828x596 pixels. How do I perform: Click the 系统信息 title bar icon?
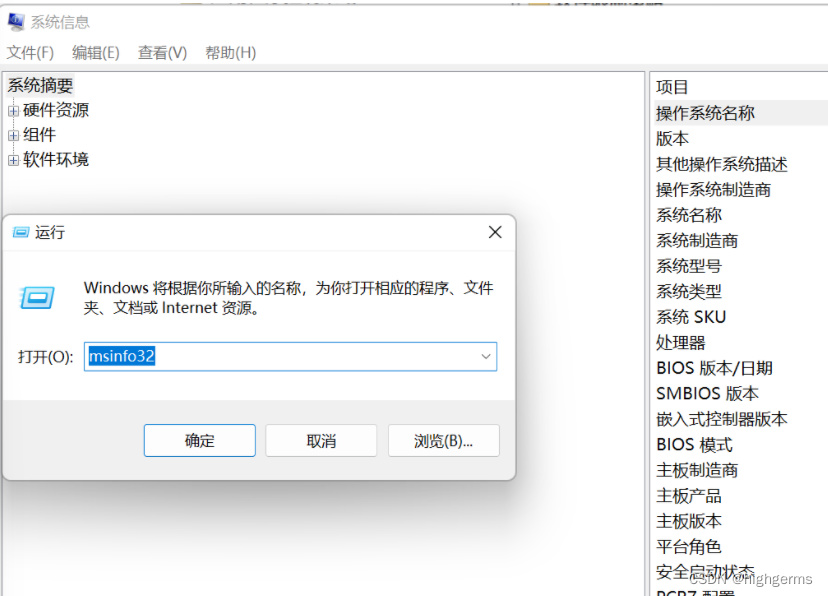16,22
